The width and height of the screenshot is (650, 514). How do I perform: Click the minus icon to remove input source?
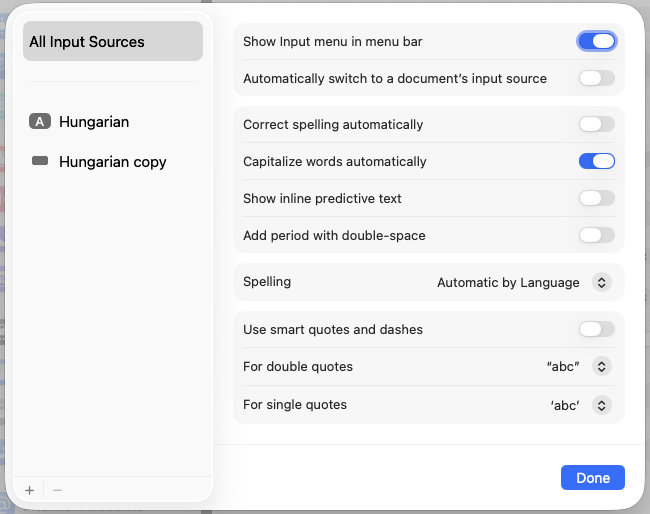coord(57,490)
